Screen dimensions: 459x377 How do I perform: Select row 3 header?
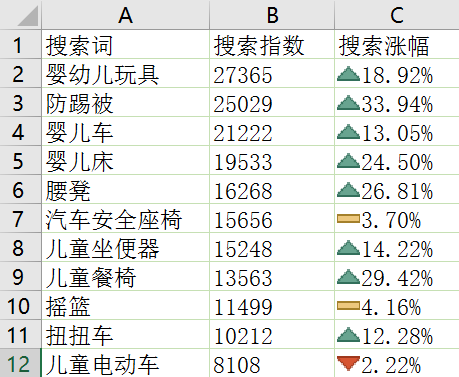(20, 102)
